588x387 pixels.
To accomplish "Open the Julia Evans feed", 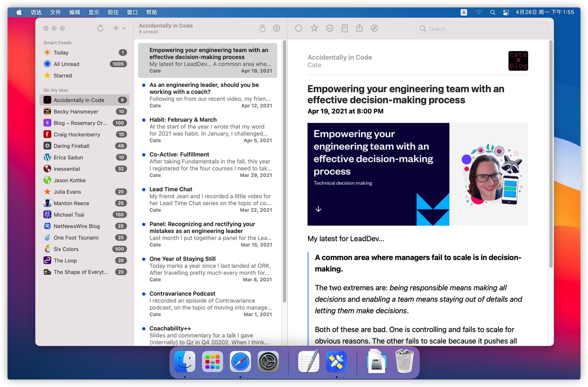I will click(85, 192).
